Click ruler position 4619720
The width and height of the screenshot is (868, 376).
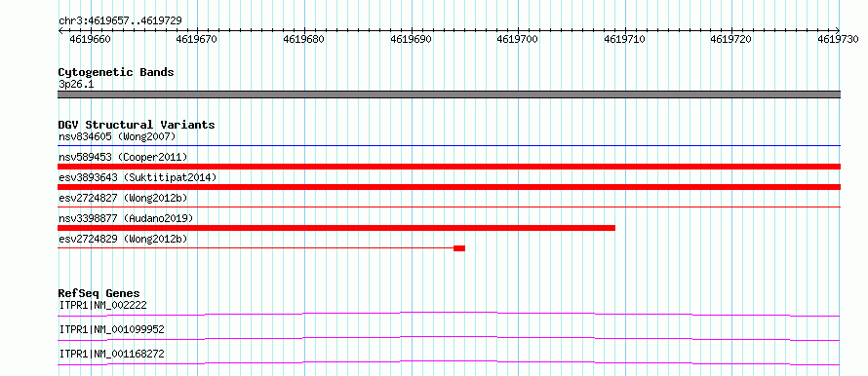pos(731,39)
